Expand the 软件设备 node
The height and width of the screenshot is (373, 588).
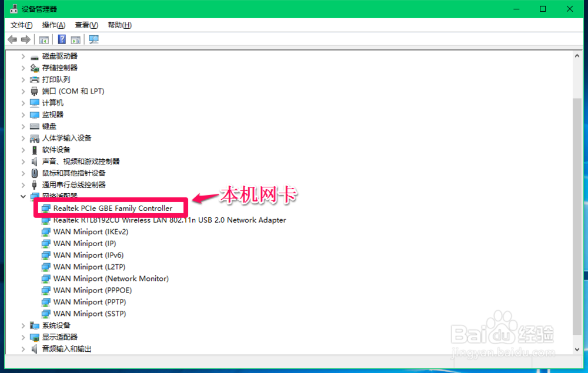(24, 150)
